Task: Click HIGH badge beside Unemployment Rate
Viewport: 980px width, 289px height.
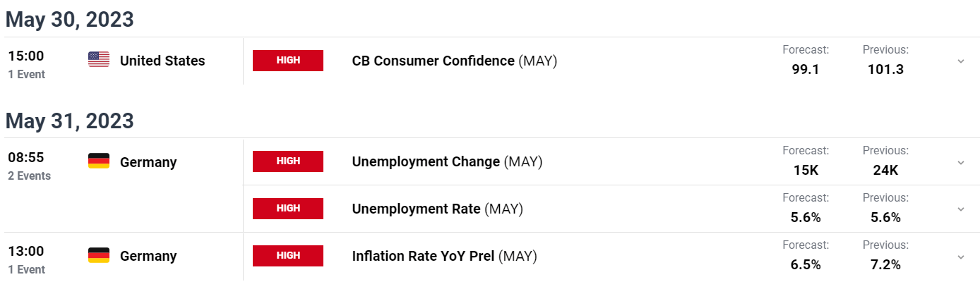Action: [x=288, y=209]
